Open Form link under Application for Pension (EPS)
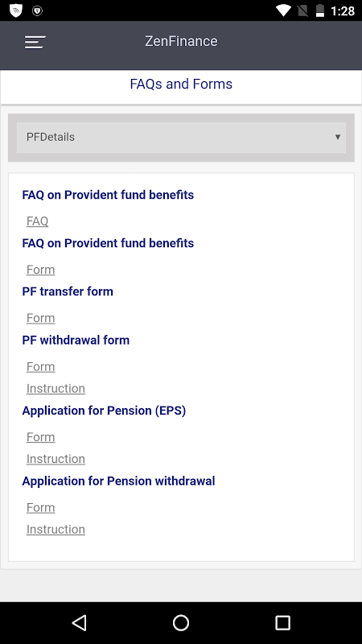 pyautogui.click(x=41, y=437)
